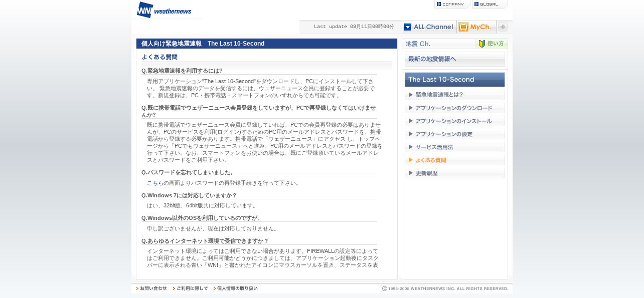
Task: Click the question Q.緊急地震速報を利用するには?
Action: 182,71
